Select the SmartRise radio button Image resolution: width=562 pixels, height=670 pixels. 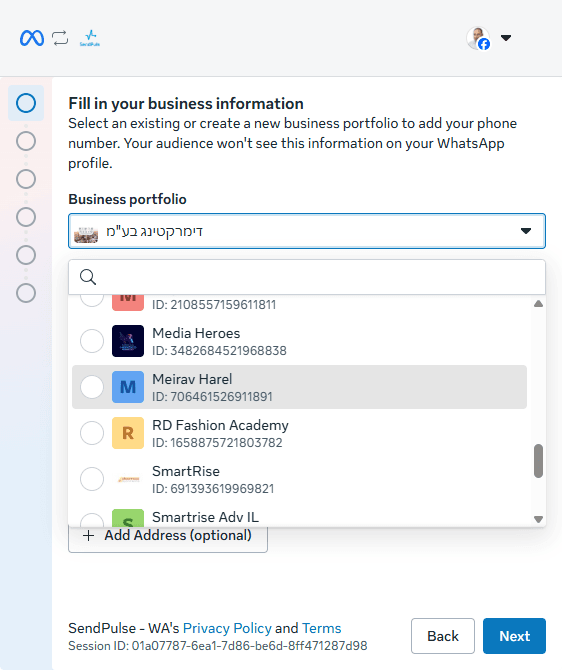92,479
